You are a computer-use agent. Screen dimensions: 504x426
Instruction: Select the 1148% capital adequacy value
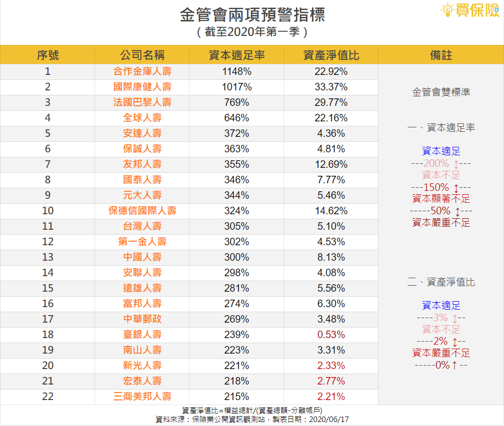pyautogui.click(x=236, y=71)
